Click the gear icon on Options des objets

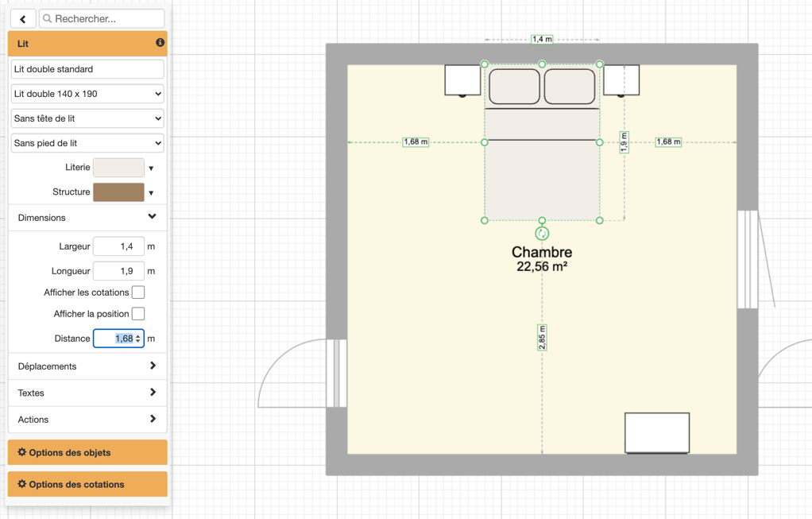pyautogui.click(x=21, y=452)
